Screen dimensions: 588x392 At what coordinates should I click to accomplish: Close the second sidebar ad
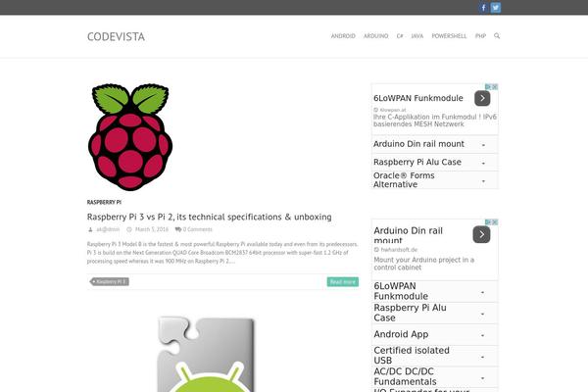(495, 222)
